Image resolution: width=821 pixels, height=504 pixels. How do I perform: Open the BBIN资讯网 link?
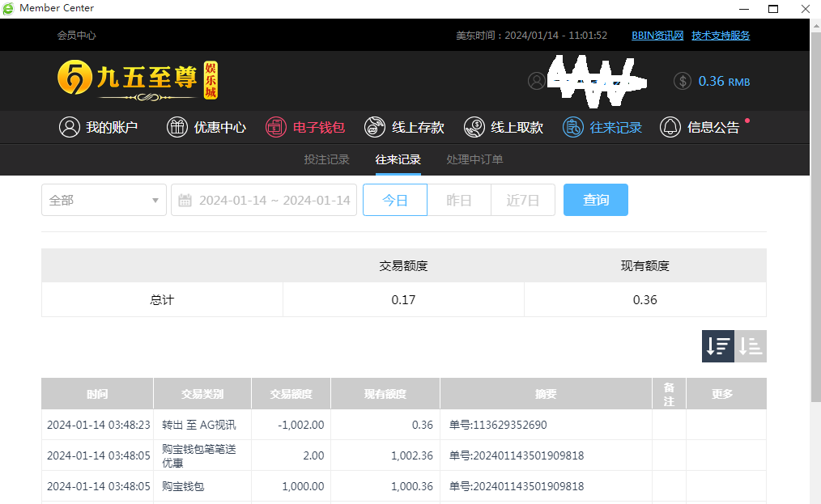coord(657,36)
